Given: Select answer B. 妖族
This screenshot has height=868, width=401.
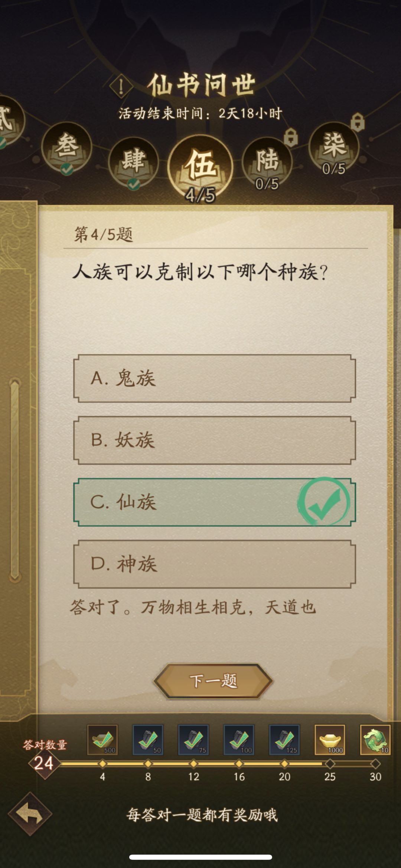Looking at the screenshot, I should pyautogui.click(x=214, y=440).
